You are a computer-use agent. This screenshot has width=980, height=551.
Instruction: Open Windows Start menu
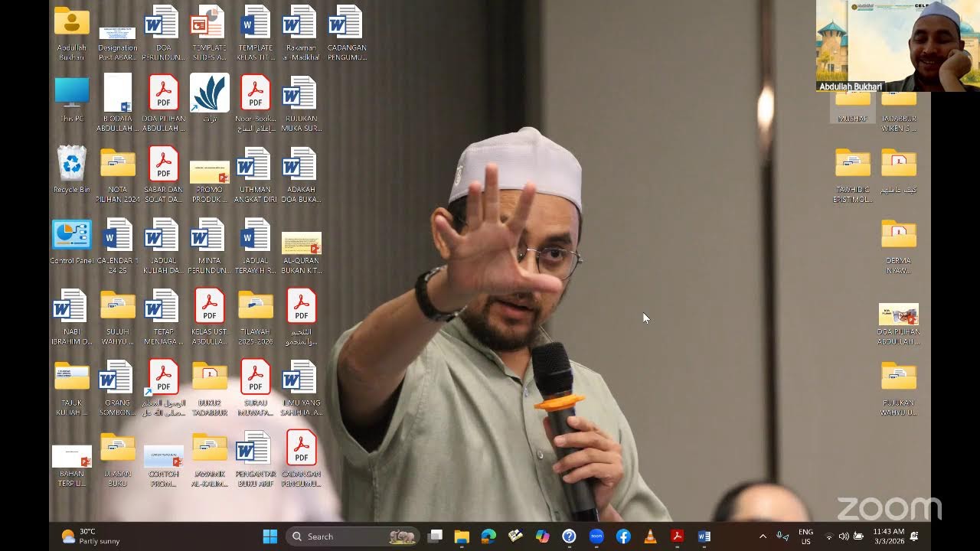click(270, 536)
